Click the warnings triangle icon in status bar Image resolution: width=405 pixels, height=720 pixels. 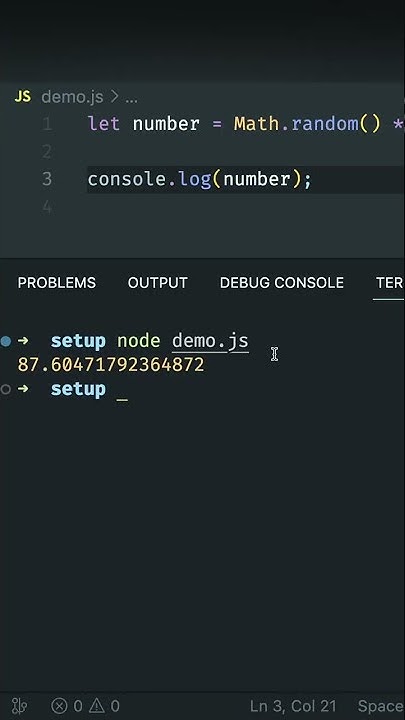96,705
